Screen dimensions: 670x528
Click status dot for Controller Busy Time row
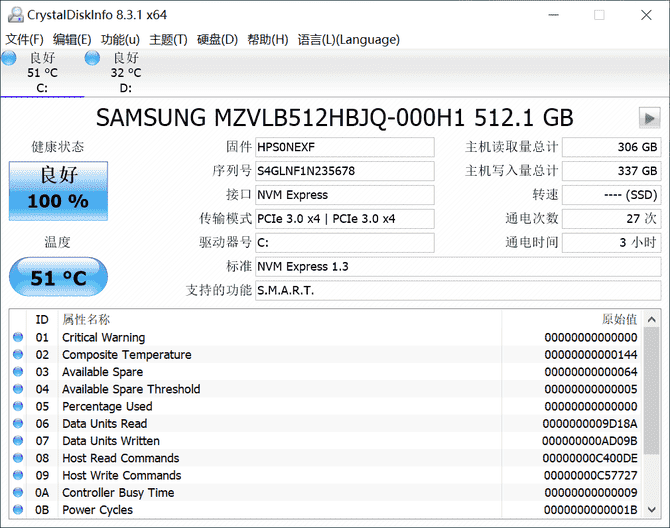(x=18, y=492)
